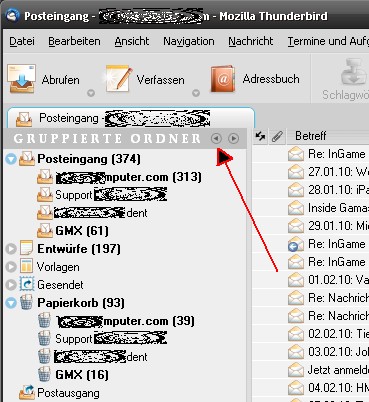This screenshot has height=402, width=369.
Task: Expand the Gesendet folder
Action: point(11,285)
